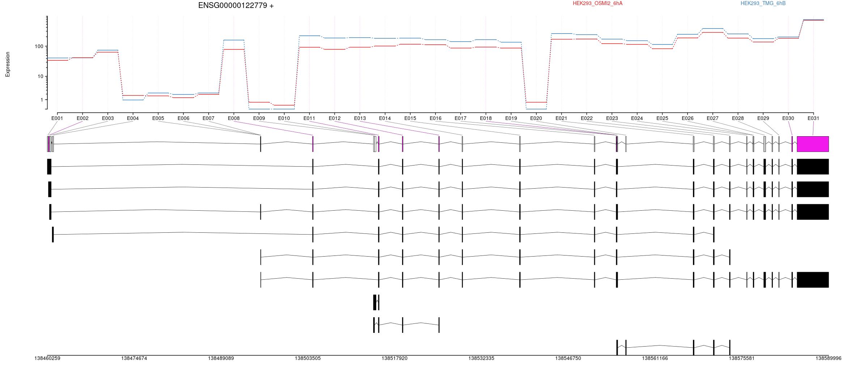This screenshot has height=365, width=868.
Task: Click exon label E012
Action: 335,118
